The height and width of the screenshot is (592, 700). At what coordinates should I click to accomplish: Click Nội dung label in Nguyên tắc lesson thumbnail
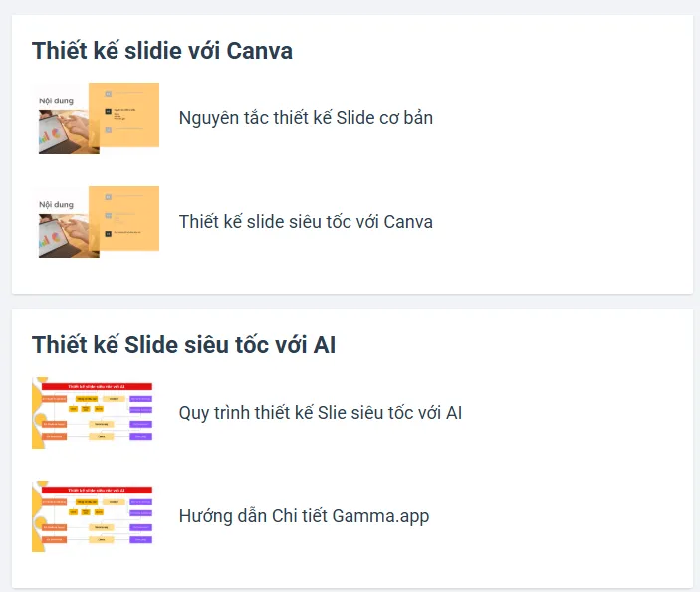point(56,100)
